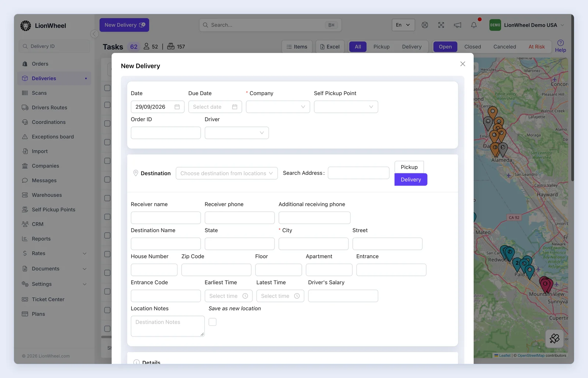Click the Items button

(x=297, y=47)
